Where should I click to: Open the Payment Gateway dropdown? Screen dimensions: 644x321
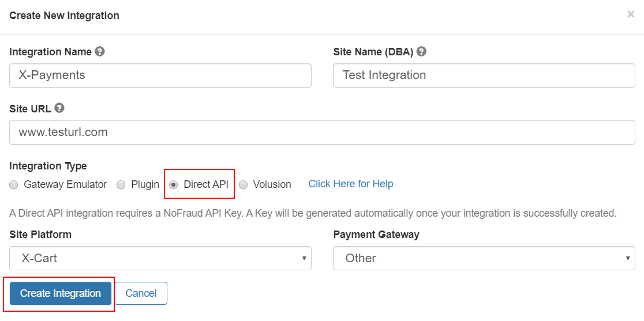click(x=484, y=258)
